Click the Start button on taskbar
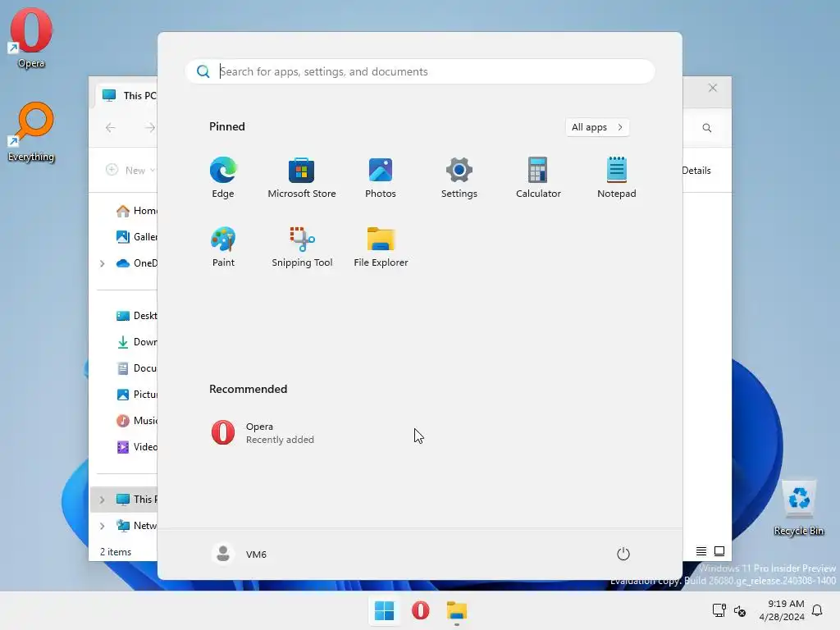The image size is (840, 630). coord(384,610)
